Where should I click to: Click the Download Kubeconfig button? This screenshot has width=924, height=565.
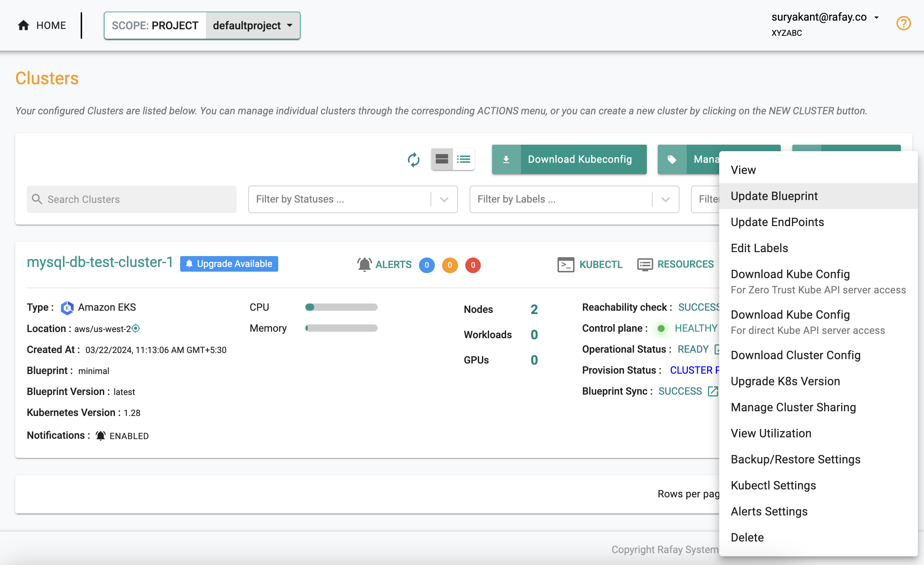click(569, 160)
